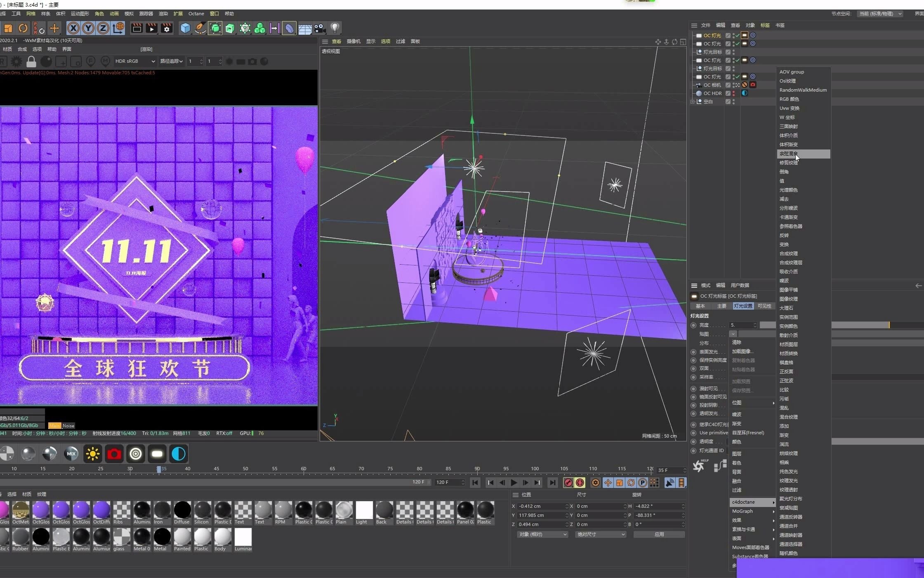The height and width of the screenshot is (578, 924).
Task: Switch to 灯光设置 tab
Action: 743,306
